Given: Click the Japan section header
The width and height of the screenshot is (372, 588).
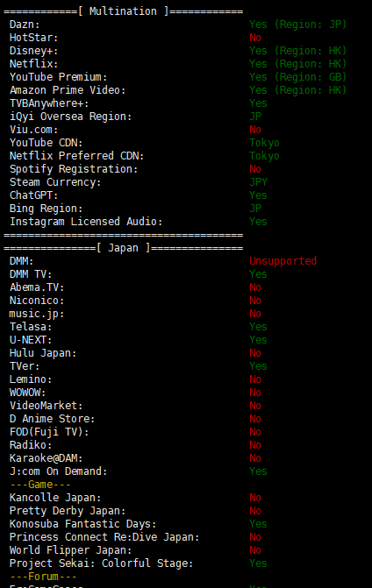Looking at the screenshot, I should 123,248.
